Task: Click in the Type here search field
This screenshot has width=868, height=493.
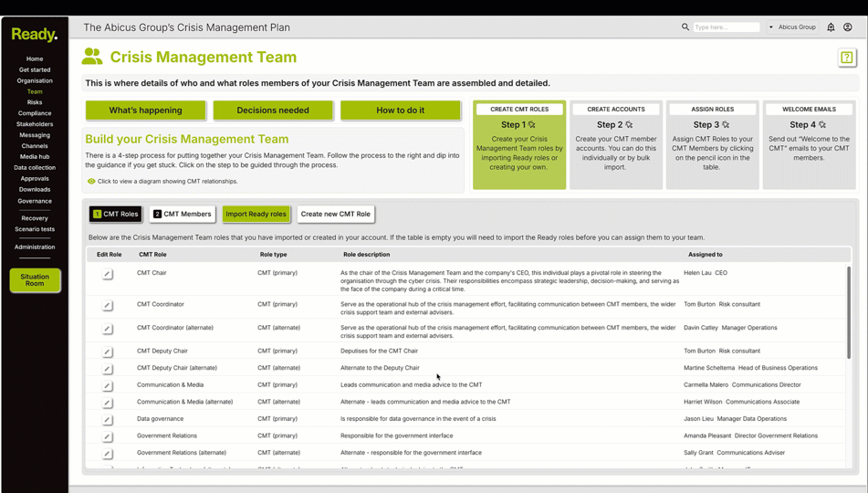Action: tap(727, 27)
